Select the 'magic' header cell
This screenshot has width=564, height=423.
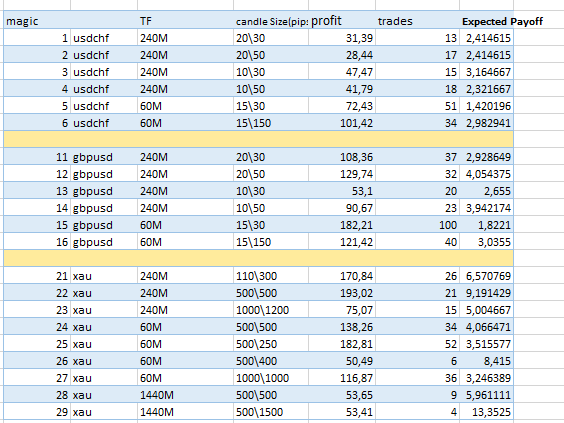tap(37, 21)
